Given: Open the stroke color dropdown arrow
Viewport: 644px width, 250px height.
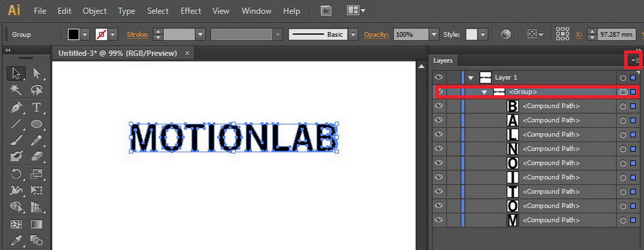Looking at the screenshot, I should point(113,34).
